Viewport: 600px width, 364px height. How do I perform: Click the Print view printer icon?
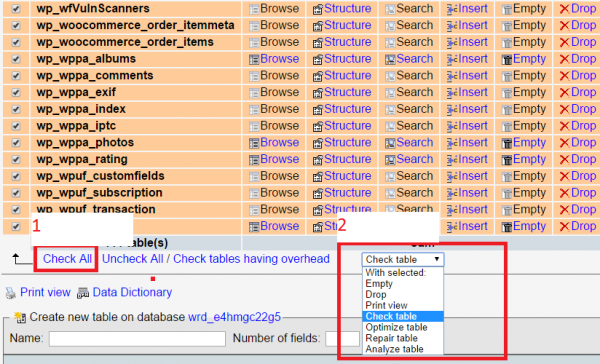click(11, 293)
